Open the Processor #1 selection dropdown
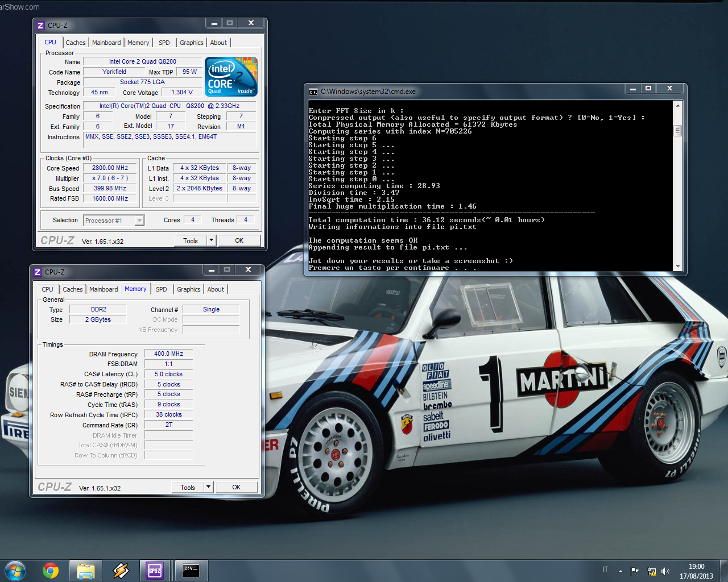The height and width of the screenshot is (582, 728). pos(139,221)
